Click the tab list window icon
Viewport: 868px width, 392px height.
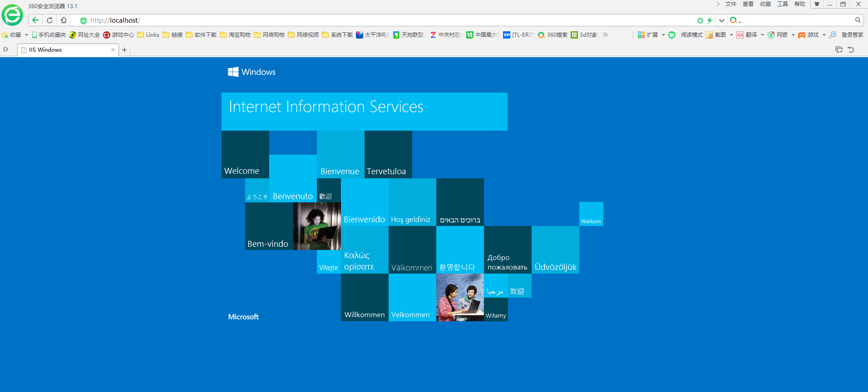pyautogui.click(x=839, y=49)
